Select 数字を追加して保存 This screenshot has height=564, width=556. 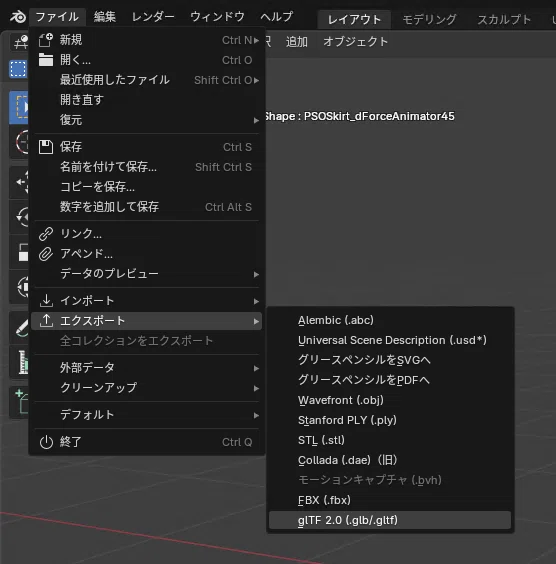point(147,207)
